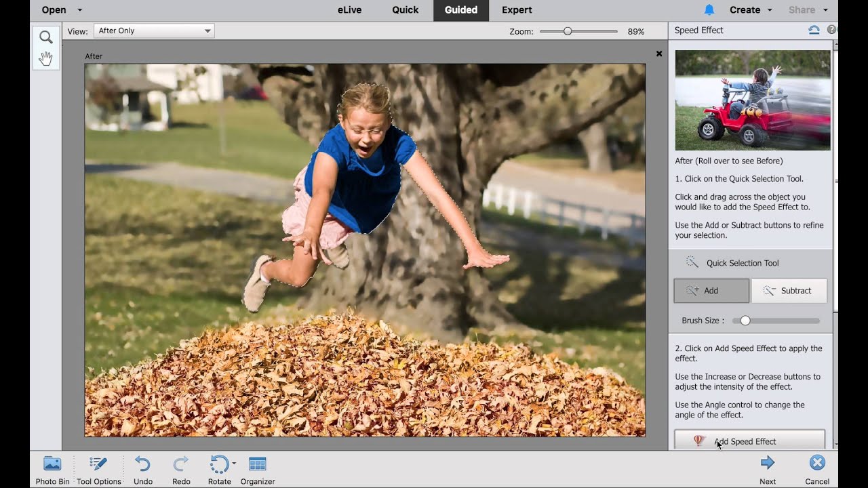This screenshot has height=488, width=868.
Task: Open the View mode dropdown
Action: (154, 30)
